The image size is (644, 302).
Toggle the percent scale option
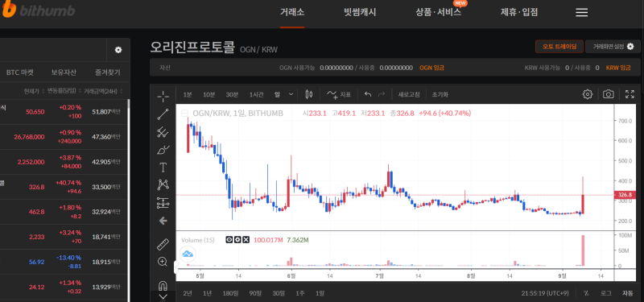click(x=586, y=293)
